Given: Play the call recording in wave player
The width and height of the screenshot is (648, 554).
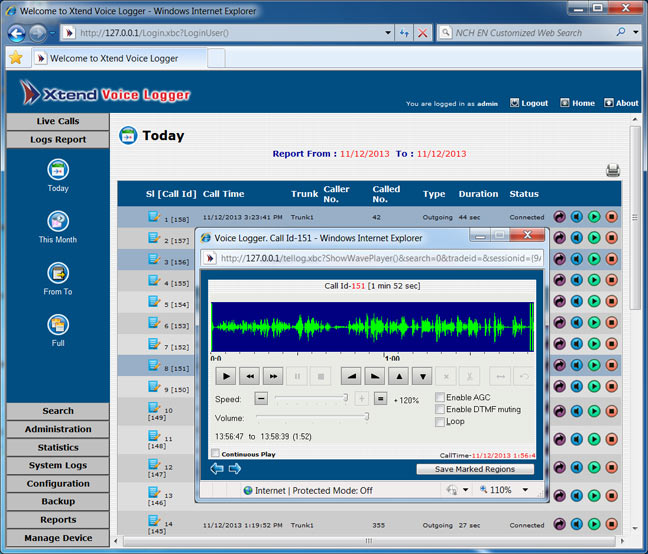Looking at the screenshot, I should pos(226,376).
